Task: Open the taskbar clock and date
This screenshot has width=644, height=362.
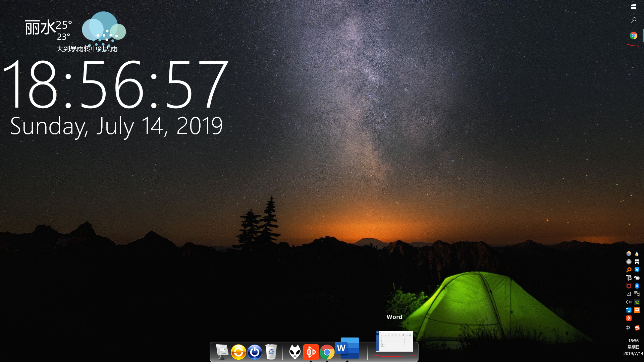Action: tap(633, 347)
